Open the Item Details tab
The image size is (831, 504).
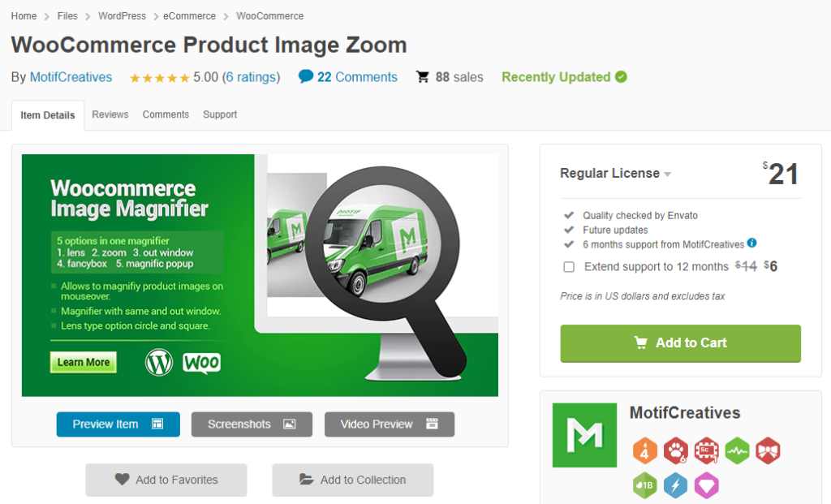[x=48, y=115]
